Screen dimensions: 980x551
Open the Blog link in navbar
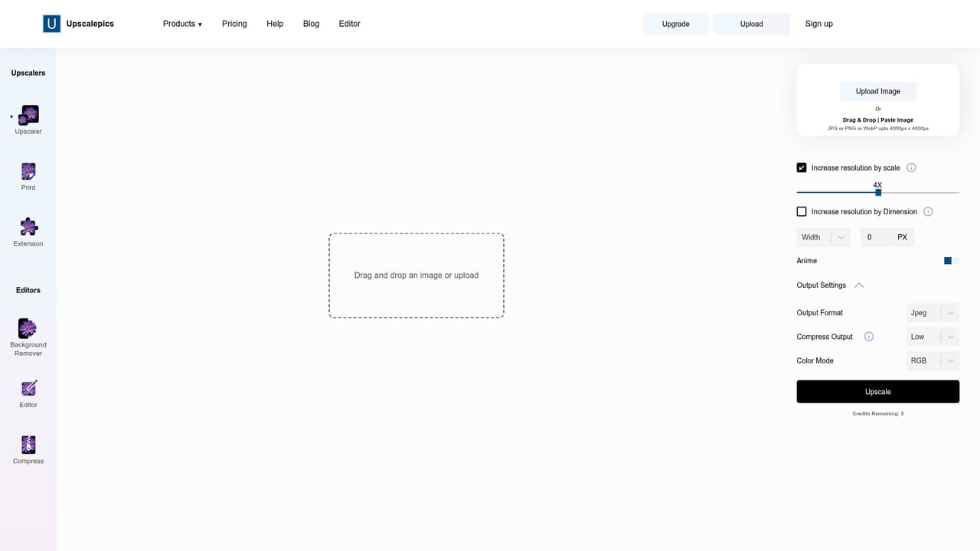pos(311,24)
